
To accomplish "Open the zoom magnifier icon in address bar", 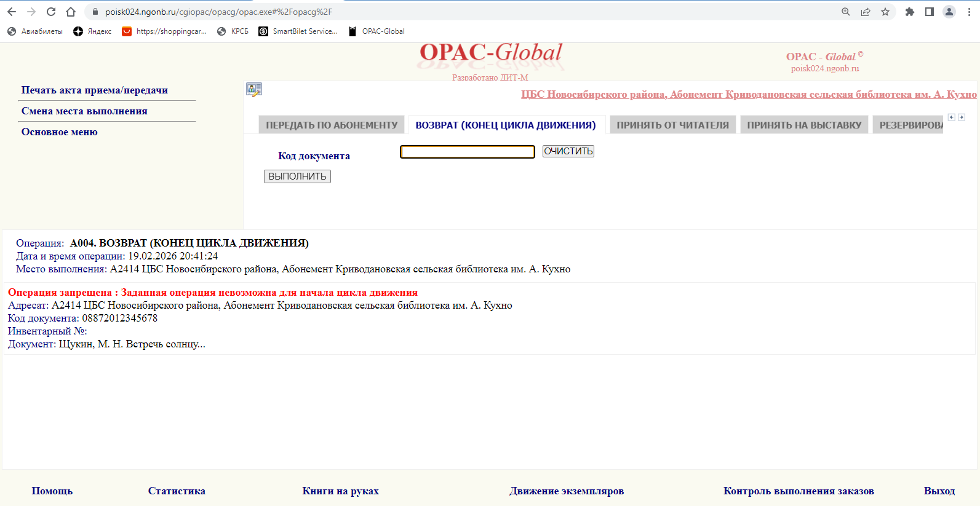I will tap(846, 12).
